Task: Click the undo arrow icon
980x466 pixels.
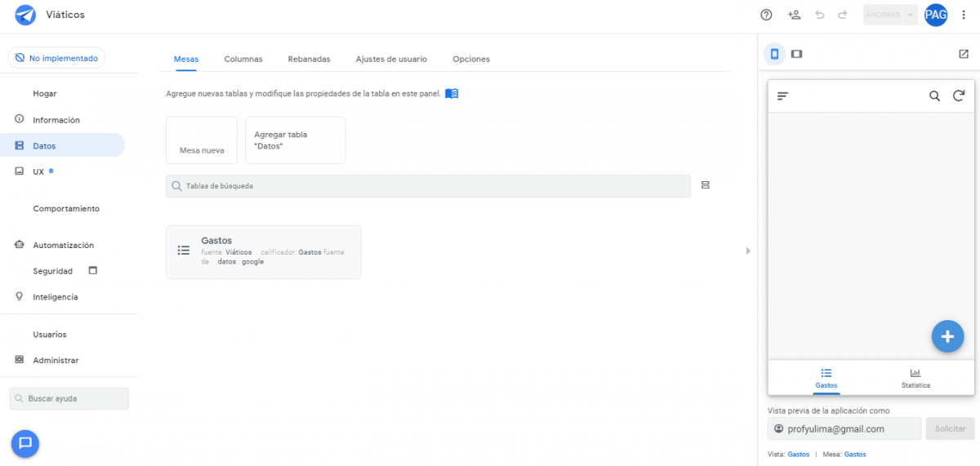Action: [x=820, y=15]
